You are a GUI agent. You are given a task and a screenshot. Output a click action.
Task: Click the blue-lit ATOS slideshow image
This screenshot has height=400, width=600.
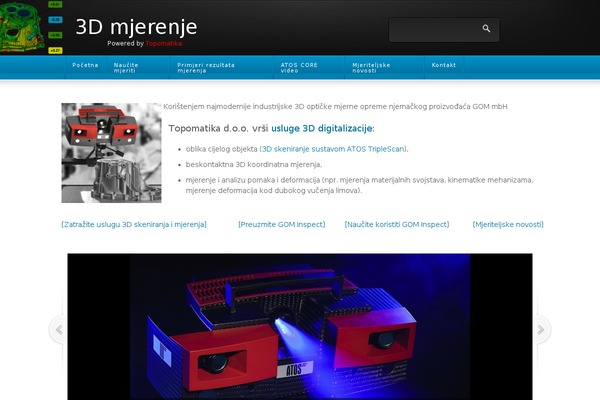(x=300, y=327)
